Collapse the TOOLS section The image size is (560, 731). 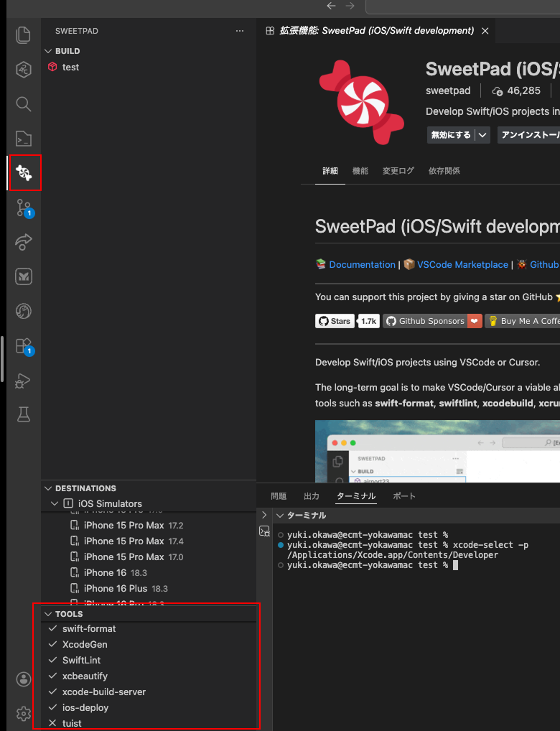(49, 614)
